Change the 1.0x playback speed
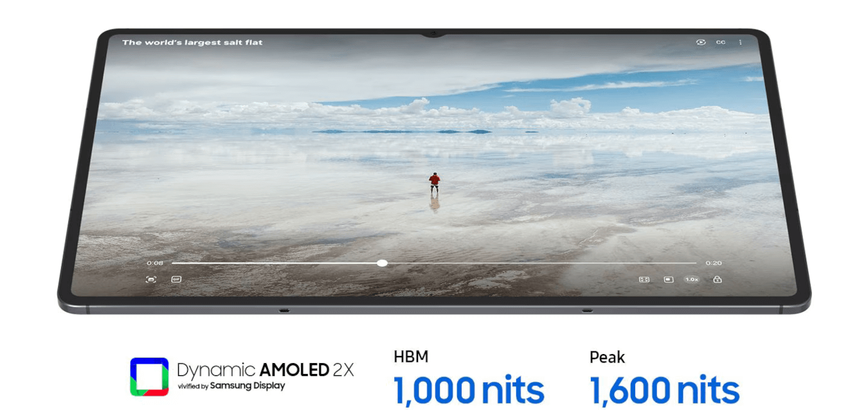868x410 pixels. point(692,280)
